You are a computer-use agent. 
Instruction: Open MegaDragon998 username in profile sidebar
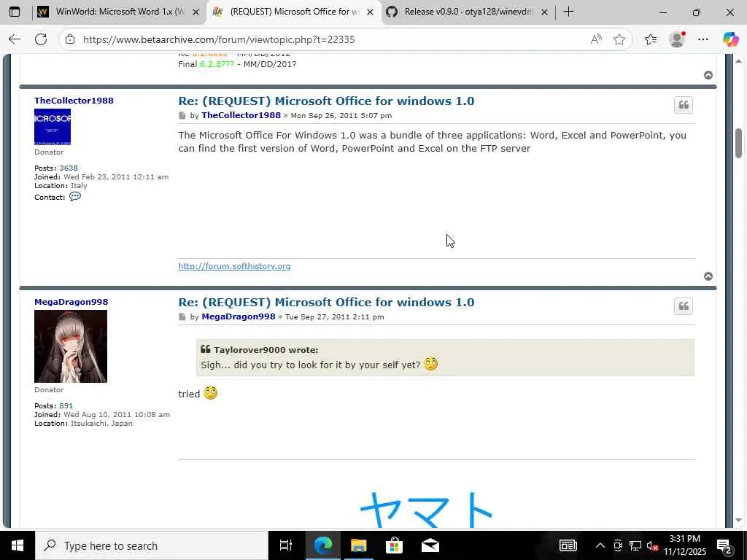pos(71,302)
